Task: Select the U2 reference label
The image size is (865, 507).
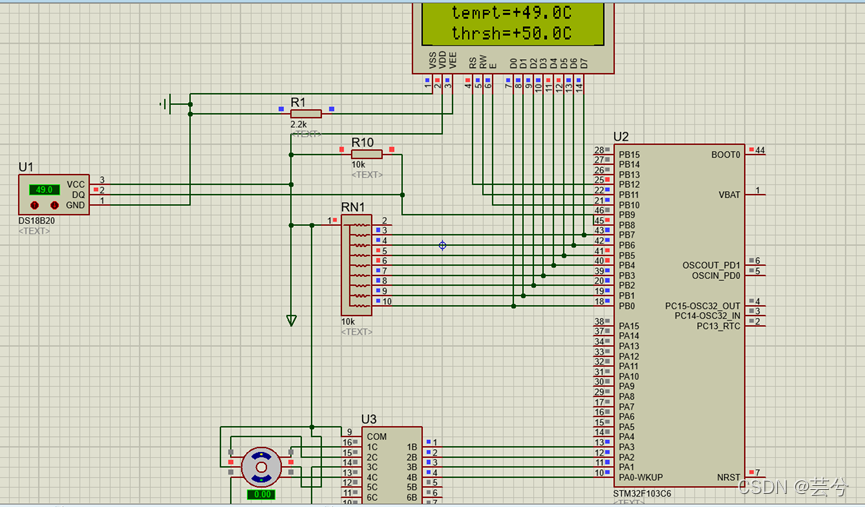Action: (621, 137)
